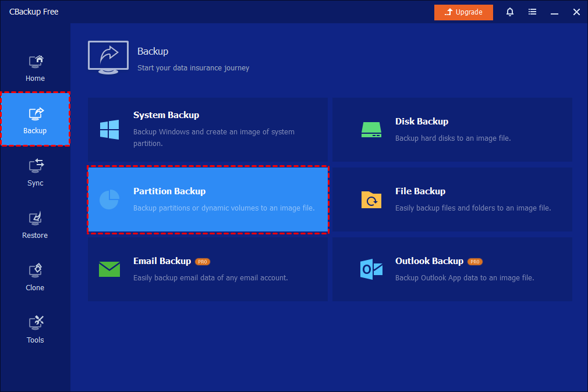Select the Backup sidebar tab
The image size is (588, 392).
tap(35, 120)
